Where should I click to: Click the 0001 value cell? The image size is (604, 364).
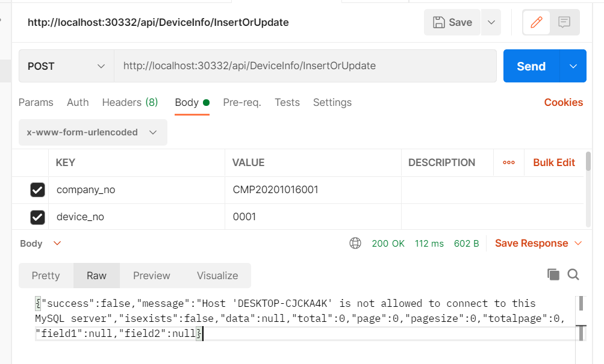[313, 217]
